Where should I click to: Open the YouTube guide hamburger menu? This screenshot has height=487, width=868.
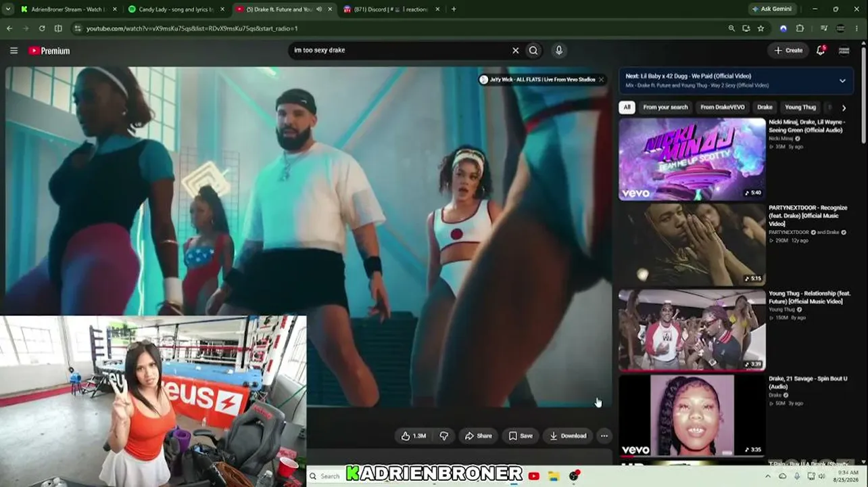(x=14, y=51)
